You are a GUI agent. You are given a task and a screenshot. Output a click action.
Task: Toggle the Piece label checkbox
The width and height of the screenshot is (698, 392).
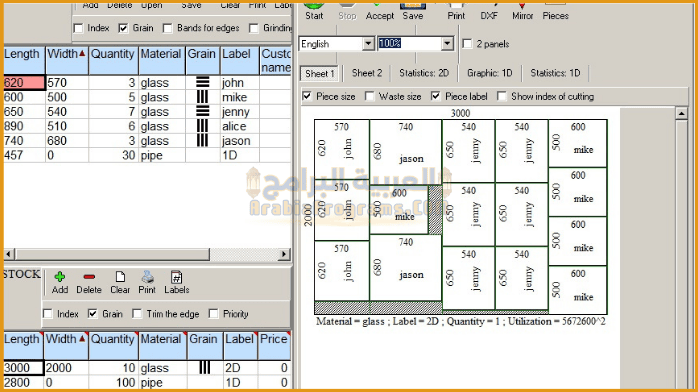click(x=436, y=96)
